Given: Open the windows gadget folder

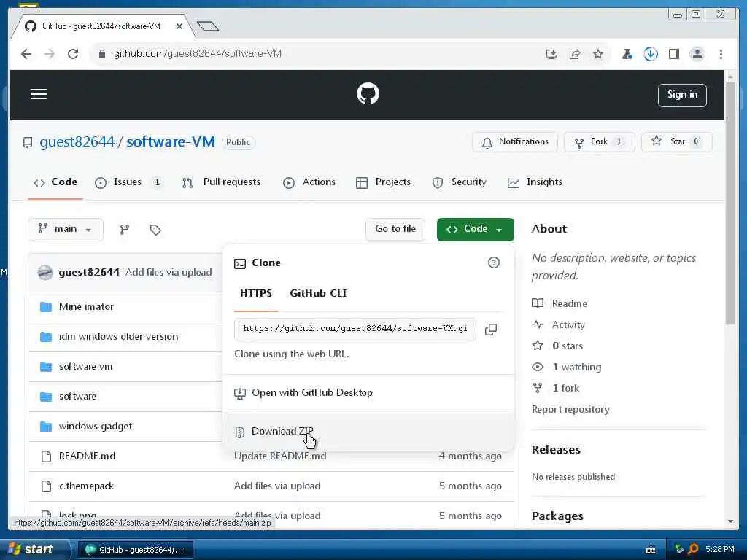Looking at the screenshot, I should tap(96, 426).
